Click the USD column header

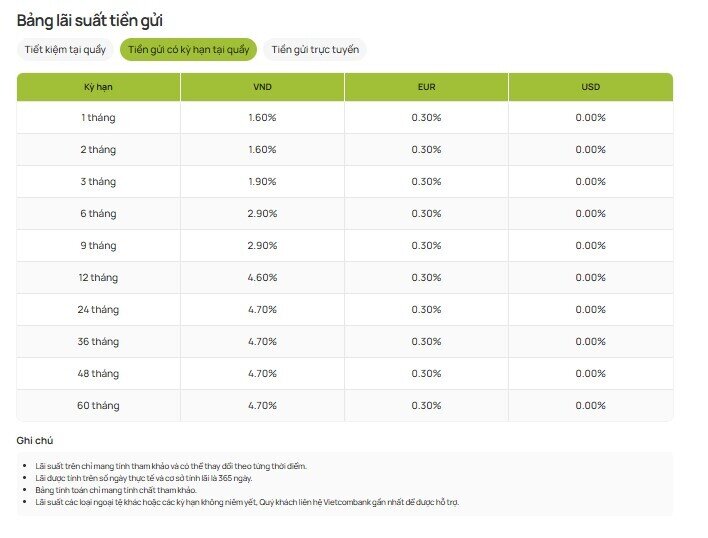pyautogui.click(x=590, y=87)
